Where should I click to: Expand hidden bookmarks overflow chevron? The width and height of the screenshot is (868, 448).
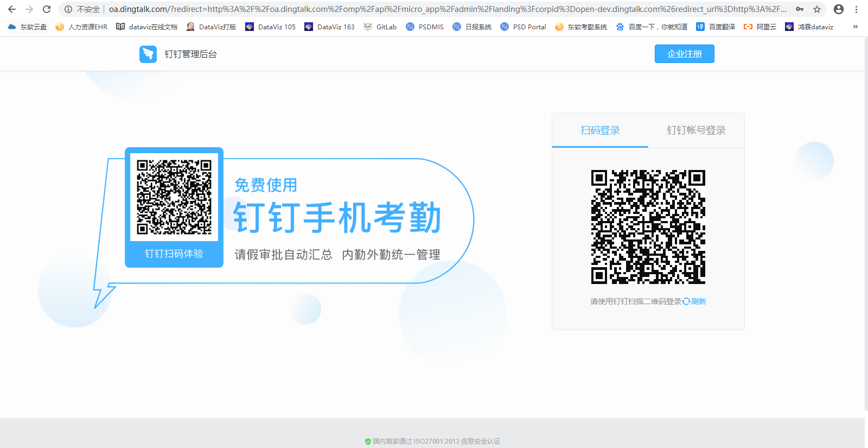(856, 27)
